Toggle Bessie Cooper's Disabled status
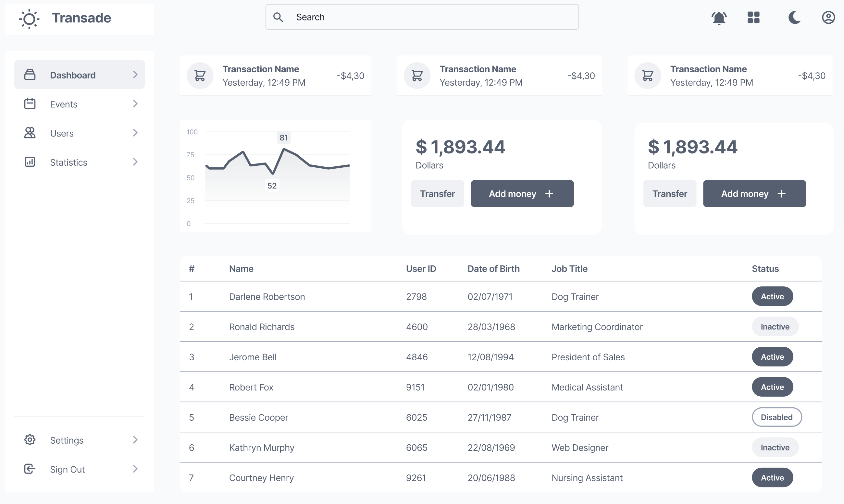Image resolution: width=844 pixels, height=504 pixels. coord(777,417)
